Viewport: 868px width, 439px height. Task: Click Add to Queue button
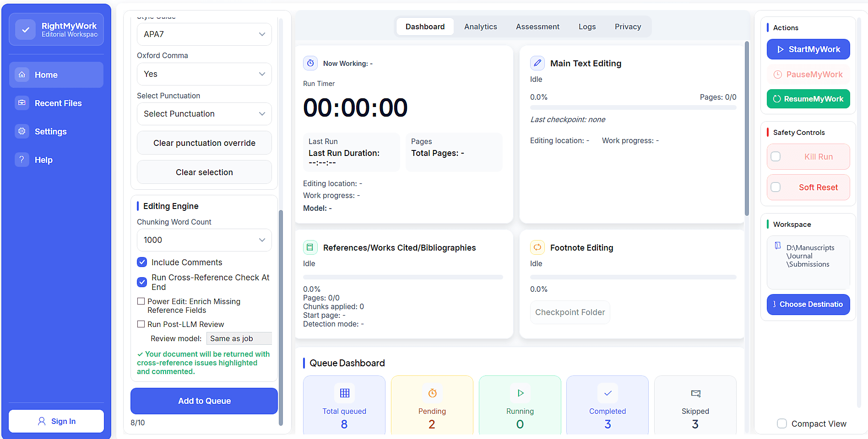[204, 401]
